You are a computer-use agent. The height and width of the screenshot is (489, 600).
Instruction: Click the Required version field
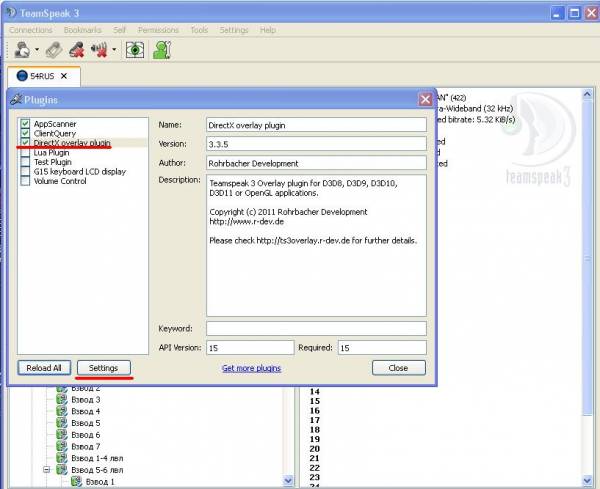click(x=382, y=347)
